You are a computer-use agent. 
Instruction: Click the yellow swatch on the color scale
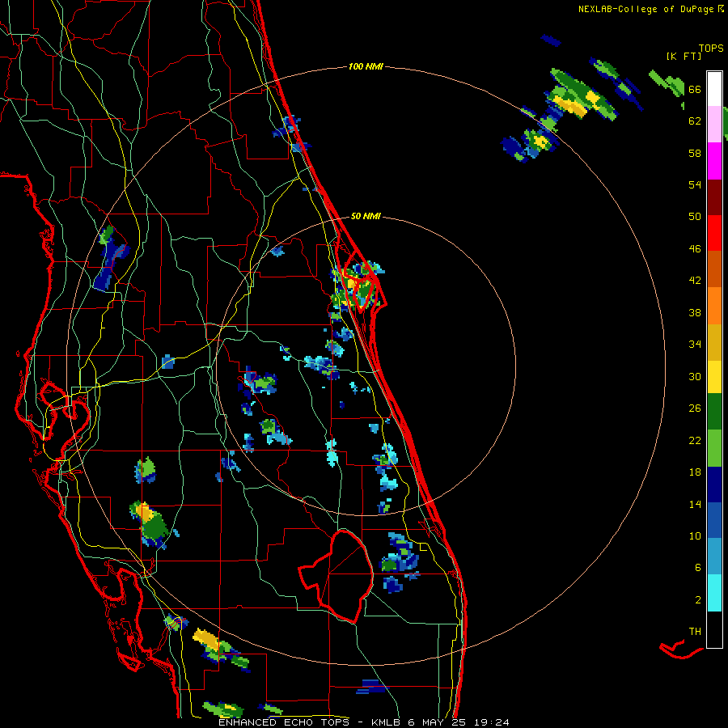[x=714, y=377]
